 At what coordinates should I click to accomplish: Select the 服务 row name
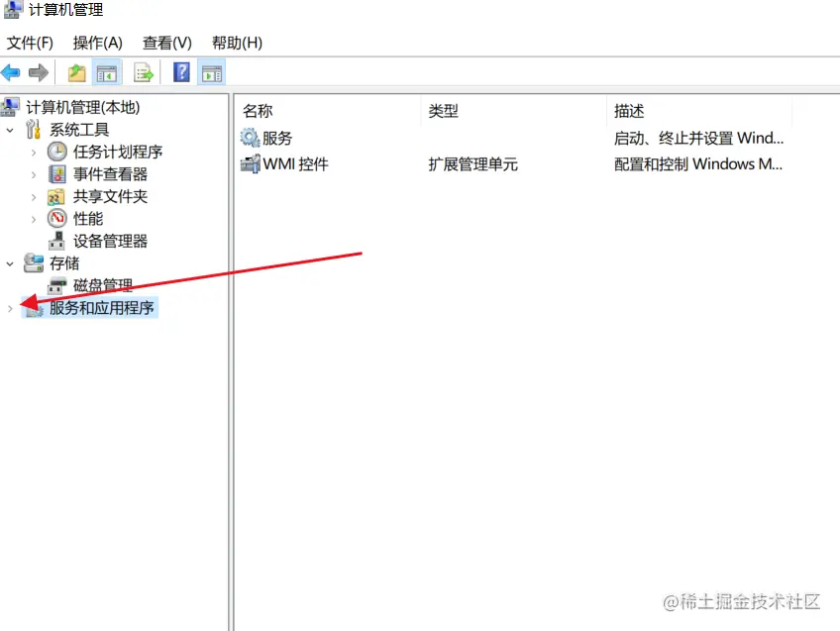tap(277, 139)
